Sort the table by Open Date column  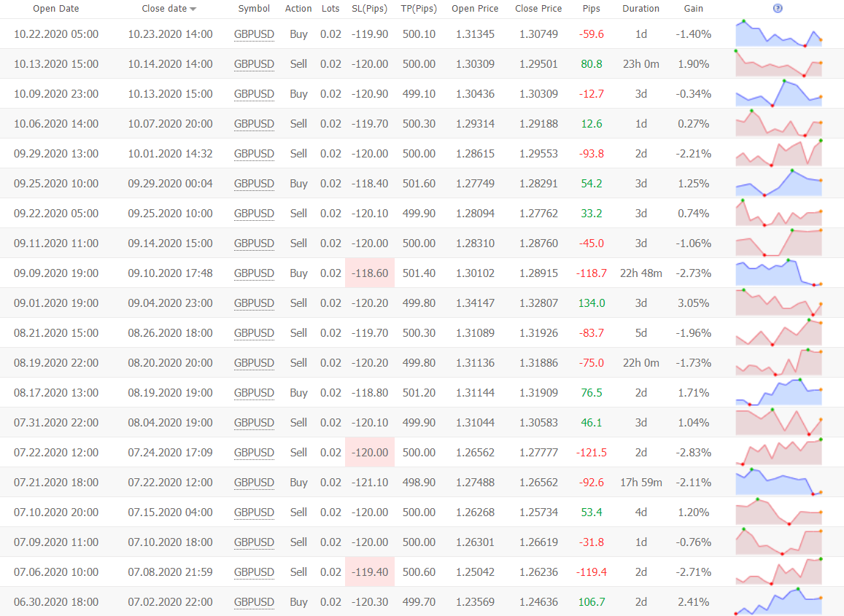pos(56,9)
